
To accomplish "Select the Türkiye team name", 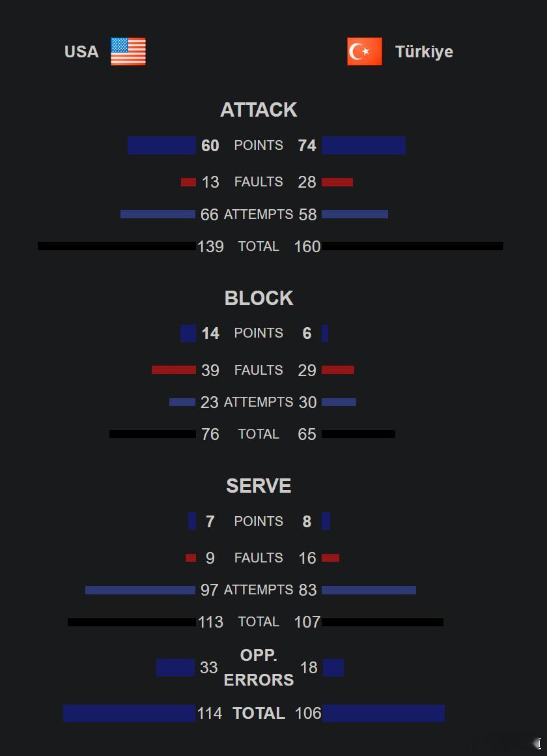I will pyautogui.click(x=424, y=51).
